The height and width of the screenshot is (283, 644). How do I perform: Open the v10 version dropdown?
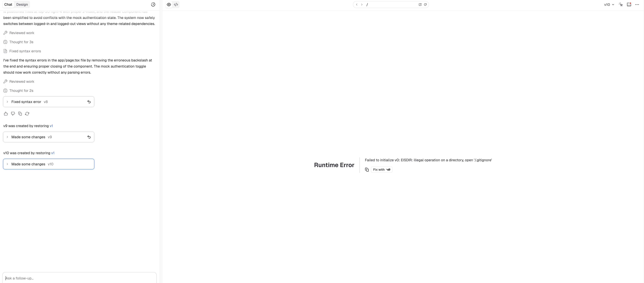point(609,4)
